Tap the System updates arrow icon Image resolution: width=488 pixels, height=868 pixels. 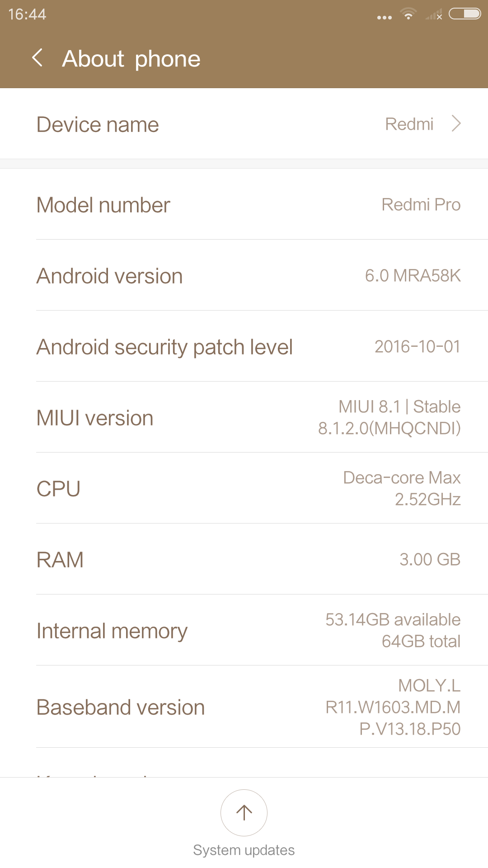tap(244, 812)
